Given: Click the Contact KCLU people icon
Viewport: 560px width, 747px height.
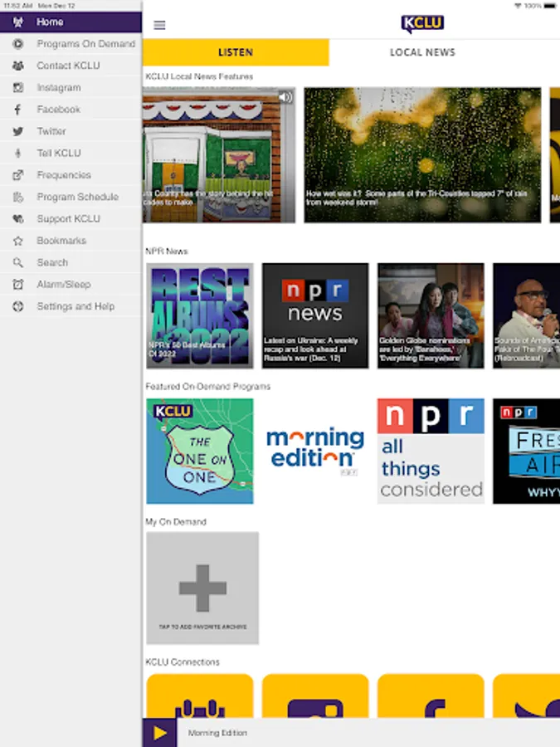Looking at the screenshot, I should coord(17,66).
